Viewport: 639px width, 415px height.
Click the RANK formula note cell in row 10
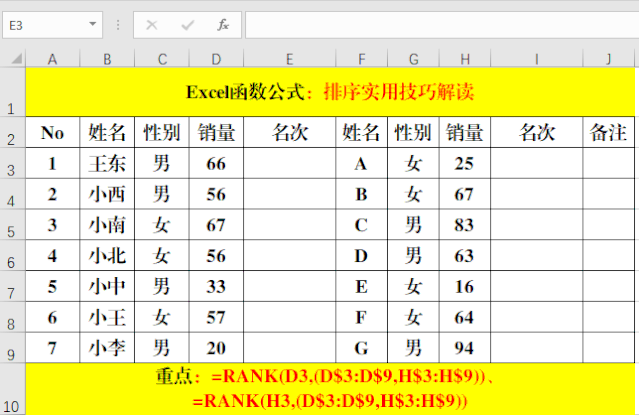coord(330,389)
